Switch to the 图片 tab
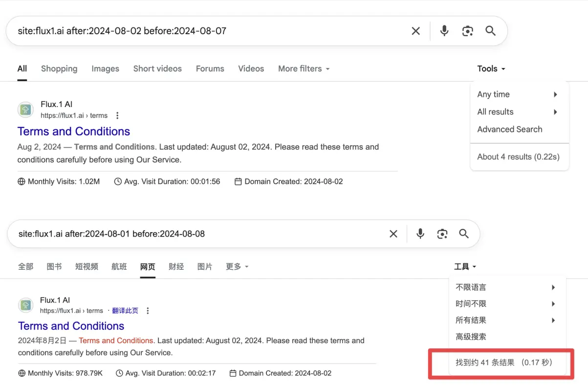 [x=205, y=266]
